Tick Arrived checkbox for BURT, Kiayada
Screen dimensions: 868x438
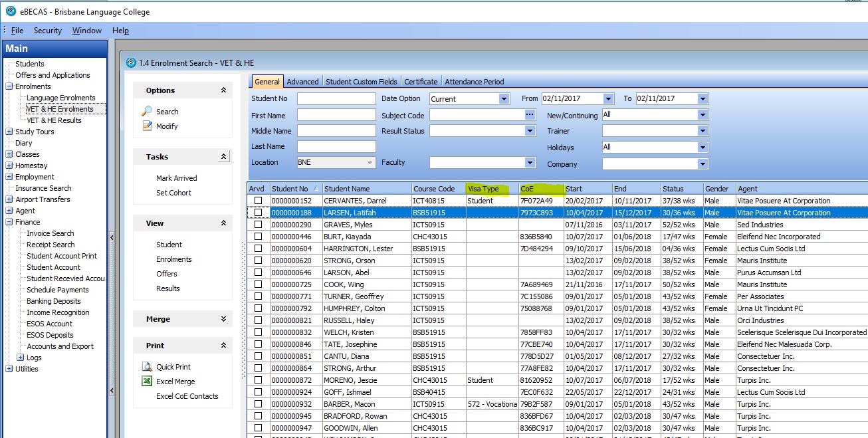(x=258, y=237)
